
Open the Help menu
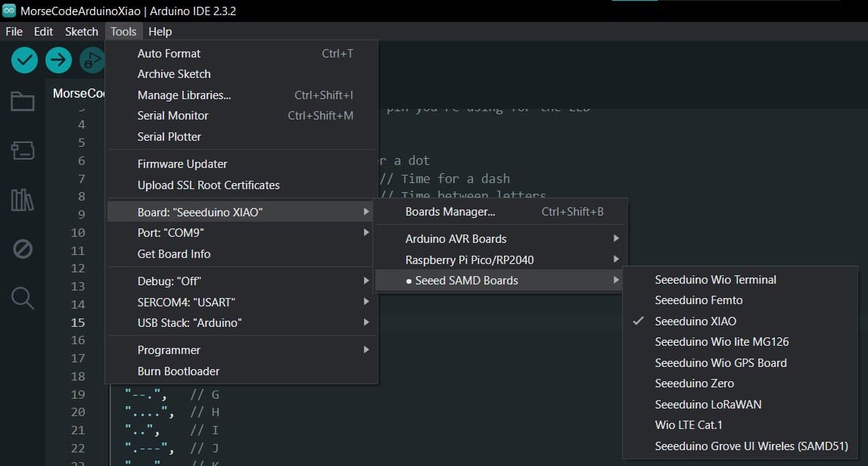tap(160, 32)
